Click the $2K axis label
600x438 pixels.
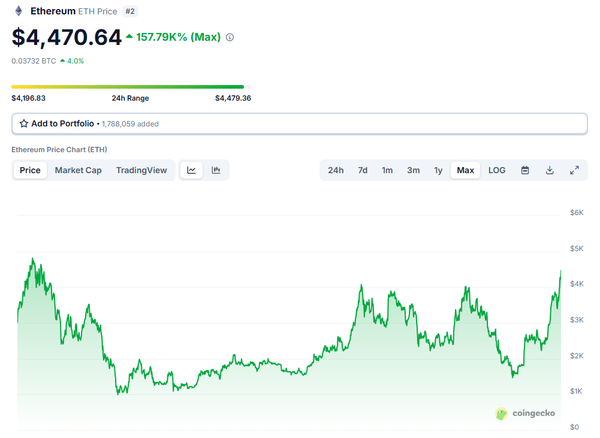[577, 356]
